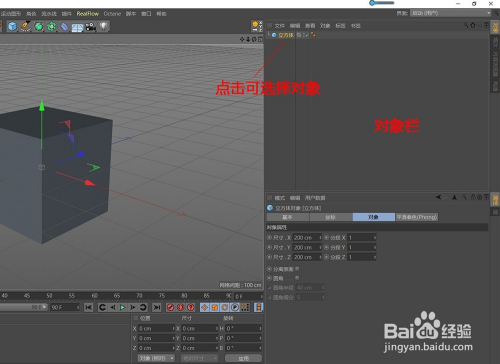The image size is (500, 364).
Task: Open the RealFlow menu
Action: point(88,14)
